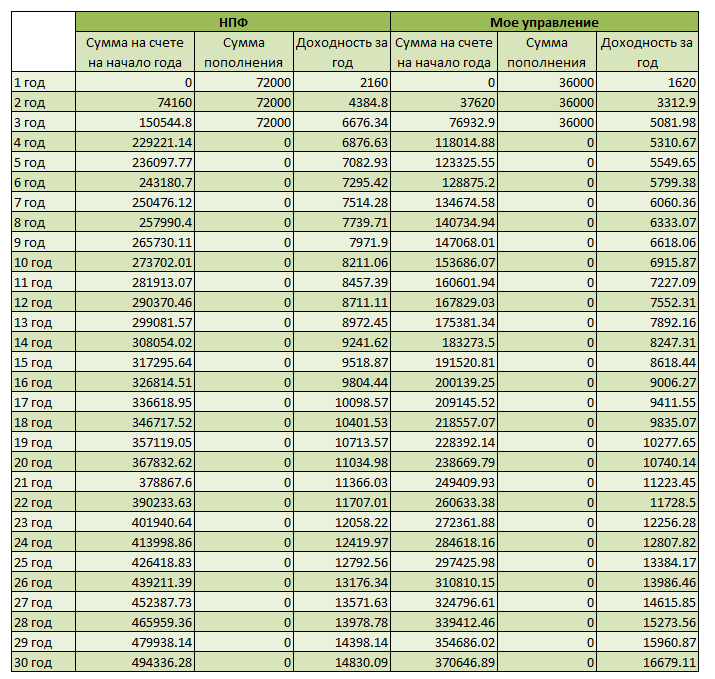
Task: Select cell with value 7552.31
Action: [x=648, y=302]
